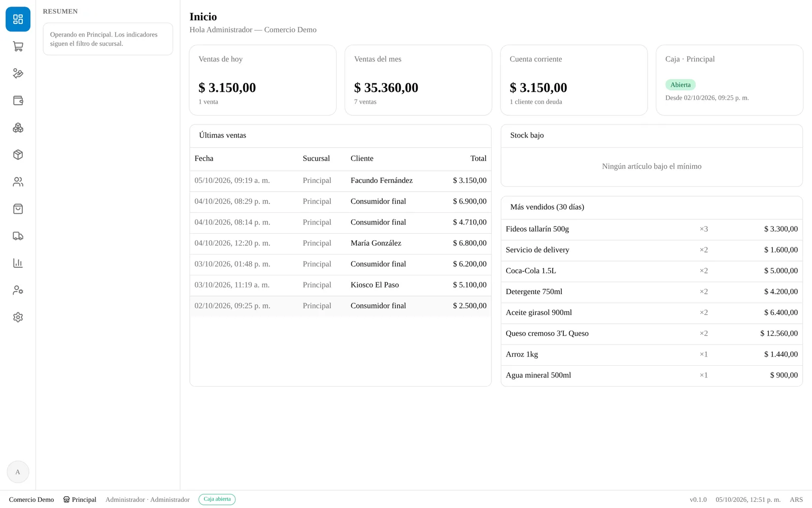Image resolution: width=812 pixels, height=508 pixels.
Task: Click the Arroz 1kg row
Action: (x=652, y=354)
